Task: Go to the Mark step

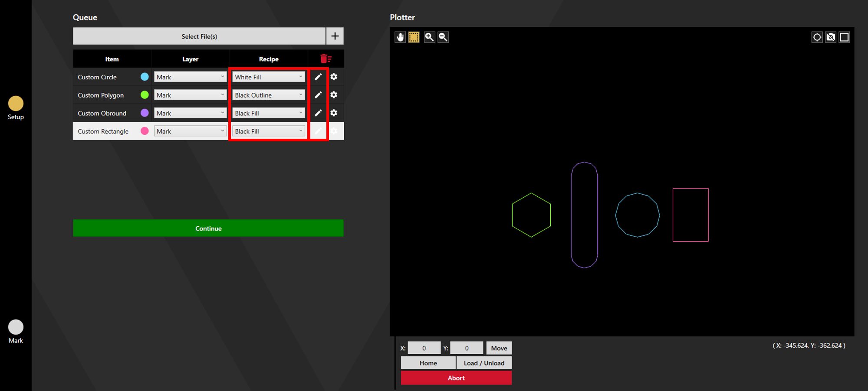Action: [x=16, y=332]
